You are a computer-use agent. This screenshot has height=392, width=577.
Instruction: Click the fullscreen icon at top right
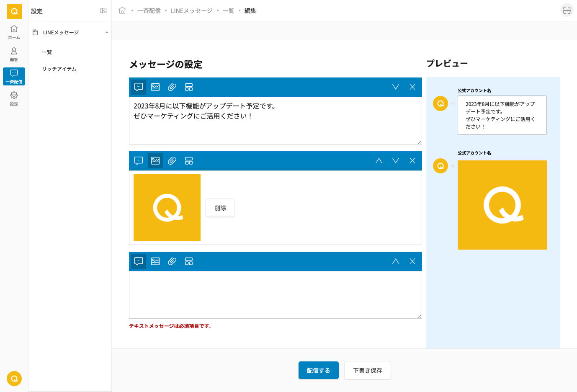point(567,10)
